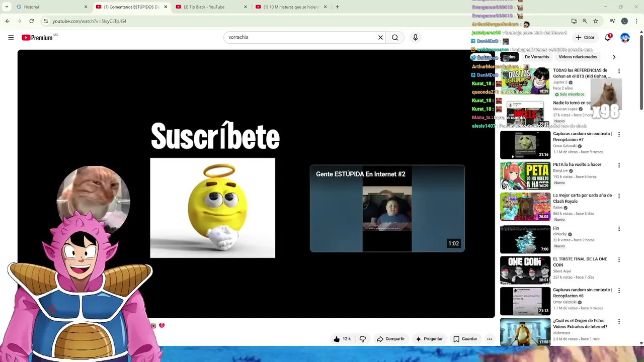Clear the search box with the X
644x362 pixels.
coord(380,37)
